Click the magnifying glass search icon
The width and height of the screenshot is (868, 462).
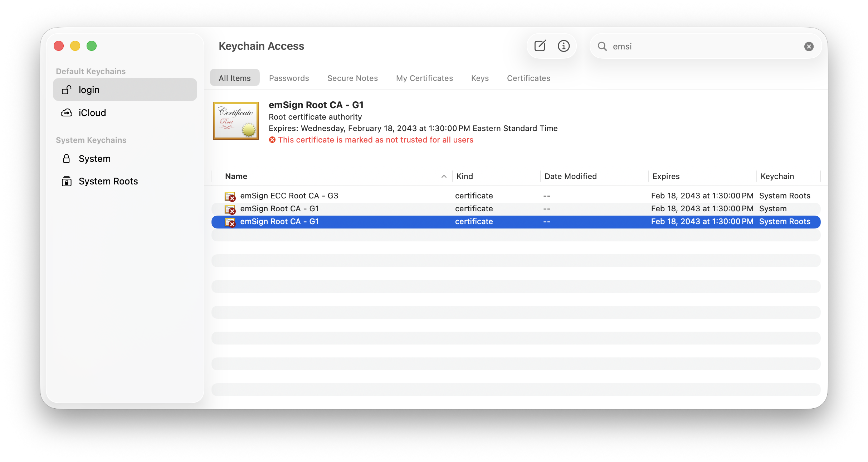point(602,46)
